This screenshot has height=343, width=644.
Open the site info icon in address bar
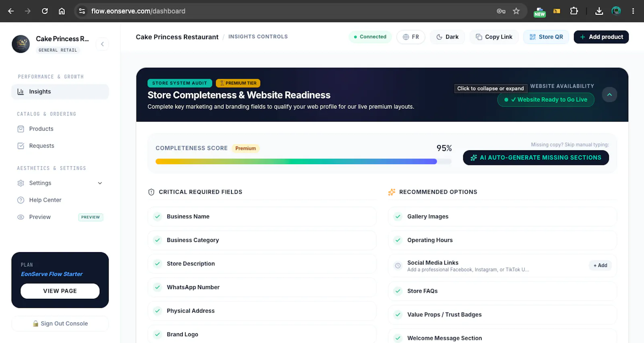coord(82,11)
